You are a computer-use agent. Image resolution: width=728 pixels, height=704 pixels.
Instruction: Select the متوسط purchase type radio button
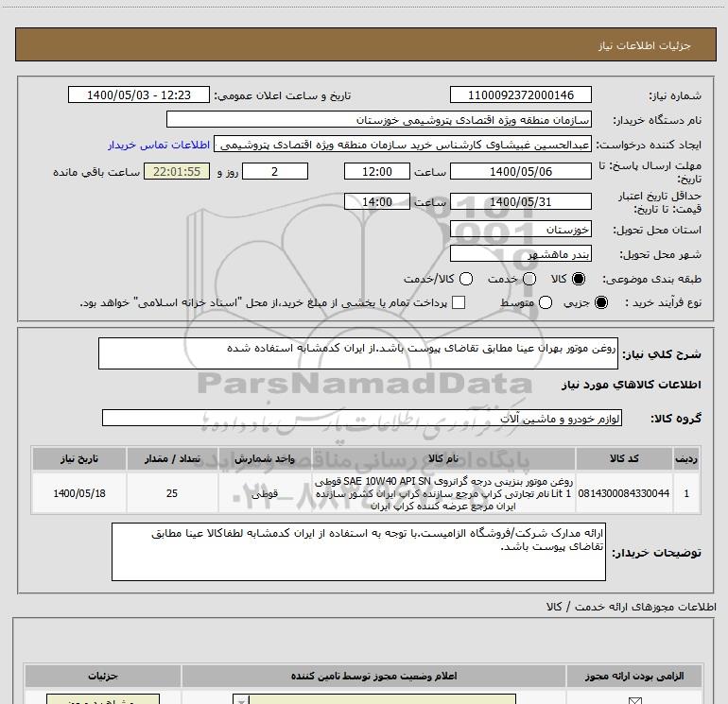click(546, 302)
